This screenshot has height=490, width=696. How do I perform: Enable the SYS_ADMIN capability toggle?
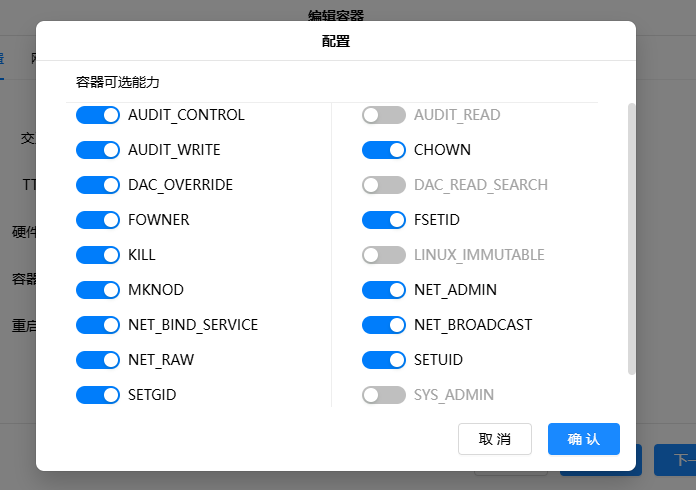pyautogui.click(x=384, y=395)
